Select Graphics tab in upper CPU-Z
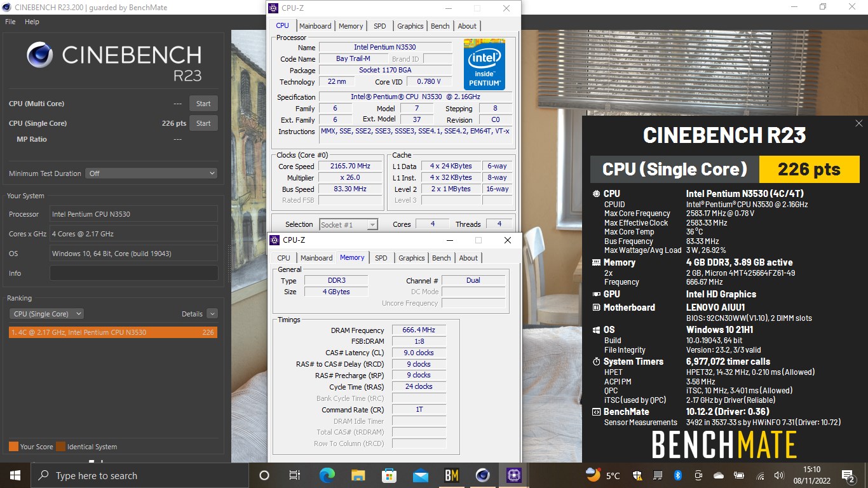This screenshot has width=868, height=488. tap(410, 26)
